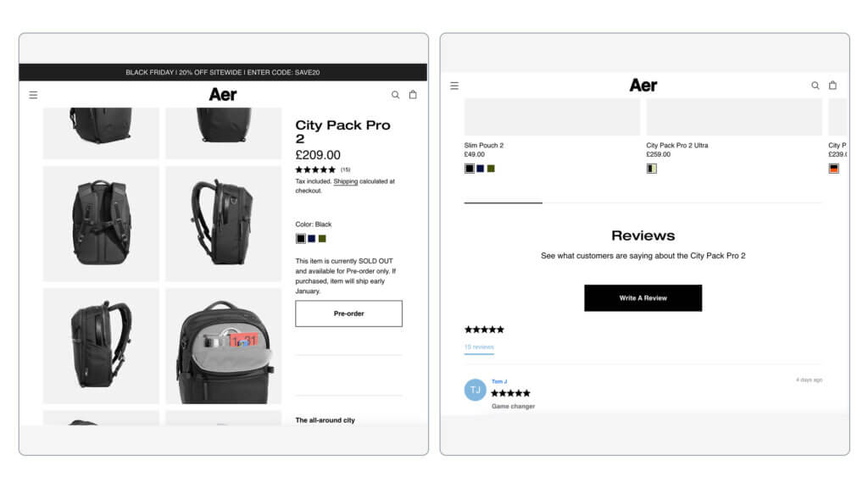Choose swatch under City Pack Pro 2 Ultra

pyautogui.click(x=652, y=169)
